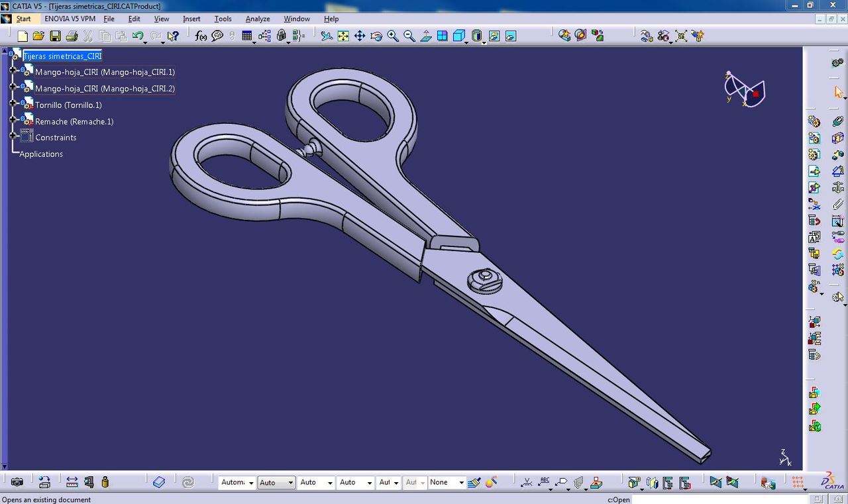Click the Fly mode airplane icon

(x=327, y=36)
